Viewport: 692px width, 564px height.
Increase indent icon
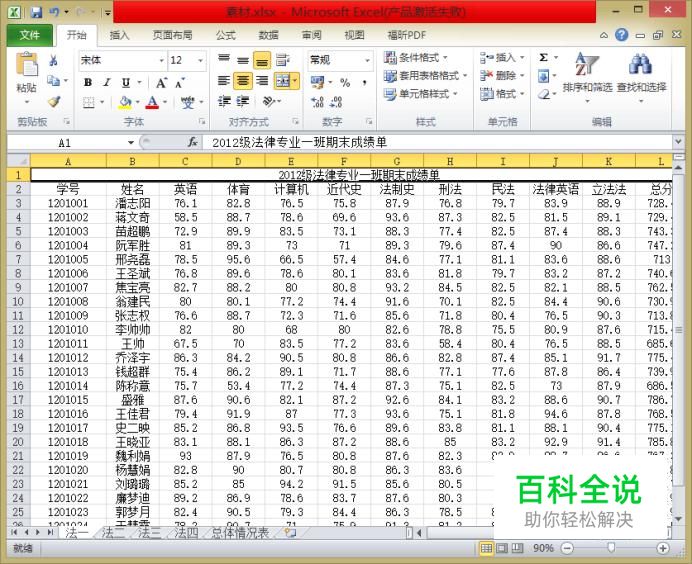[x=243, y=102]
